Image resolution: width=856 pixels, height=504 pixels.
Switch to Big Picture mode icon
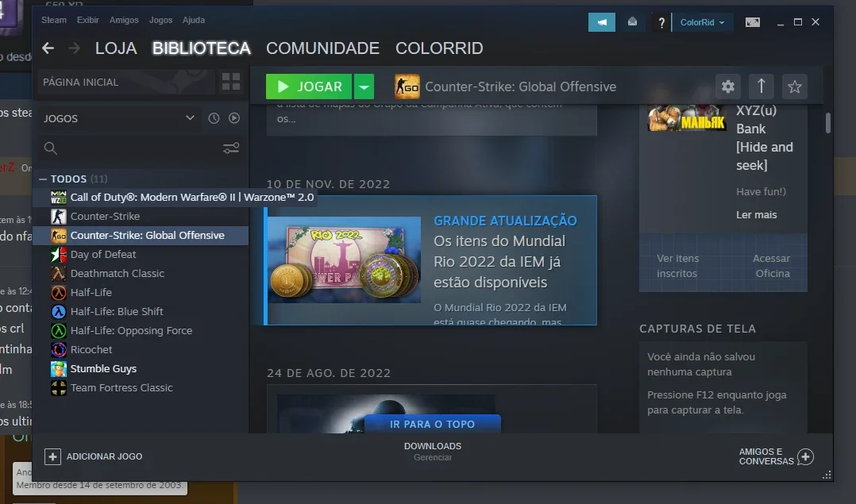click(x=752, y=22)
